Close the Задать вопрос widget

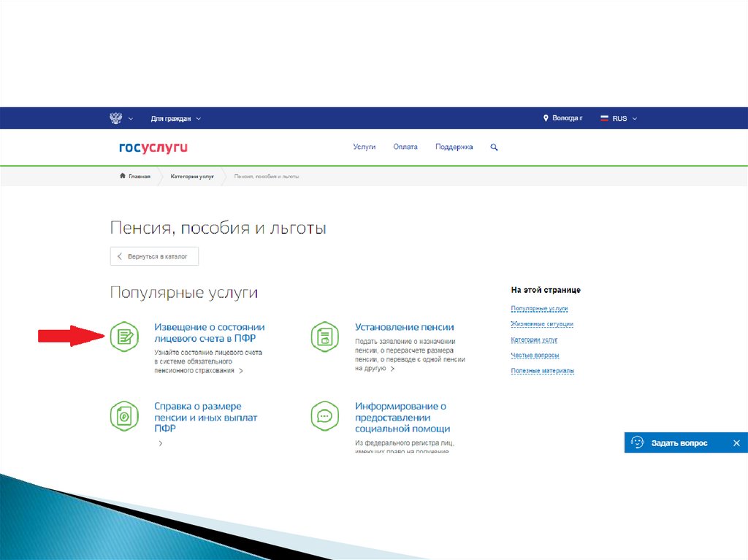point(736,443)
